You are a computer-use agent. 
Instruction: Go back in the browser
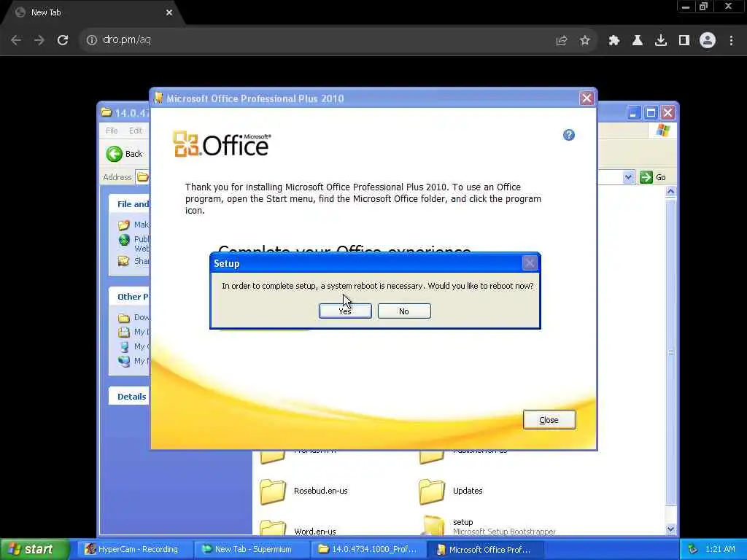point(16,40)
